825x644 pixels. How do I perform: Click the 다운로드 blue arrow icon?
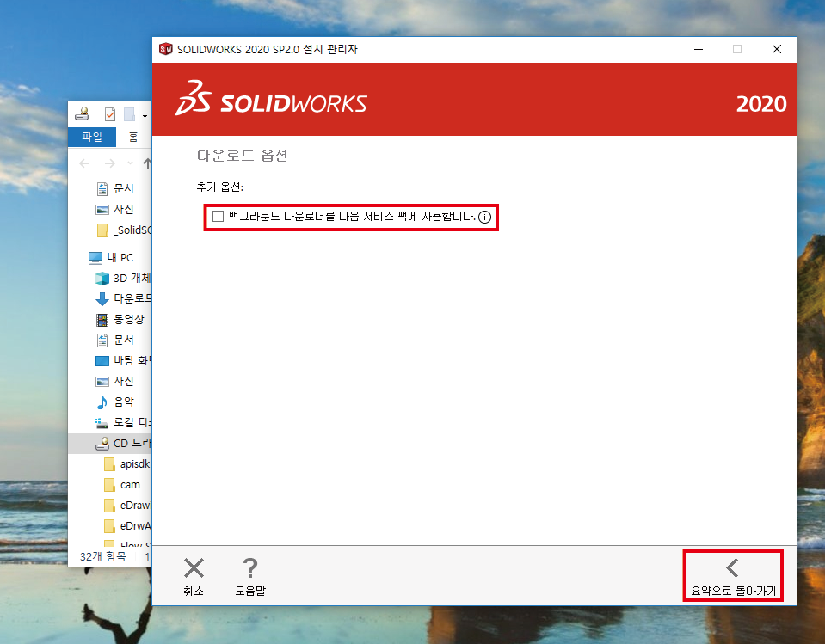click(102, 299)
